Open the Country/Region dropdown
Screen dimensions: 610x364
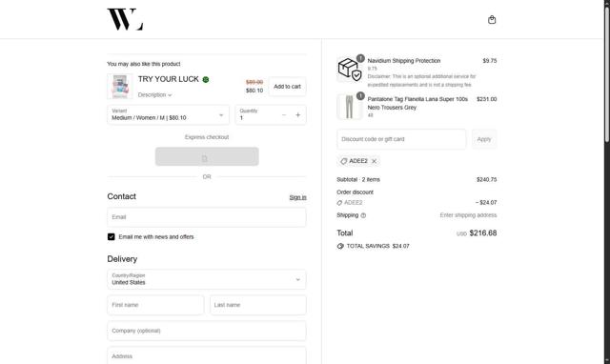pos(207,279)
